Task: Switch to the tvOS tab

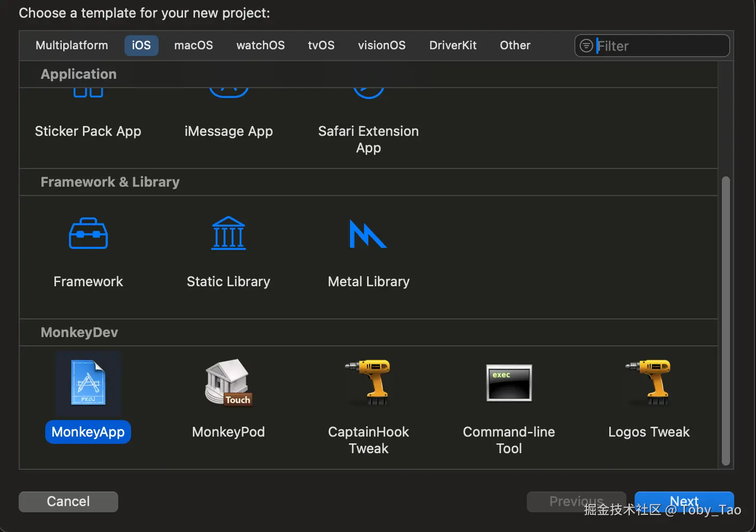Action: [x=321, y=46]
